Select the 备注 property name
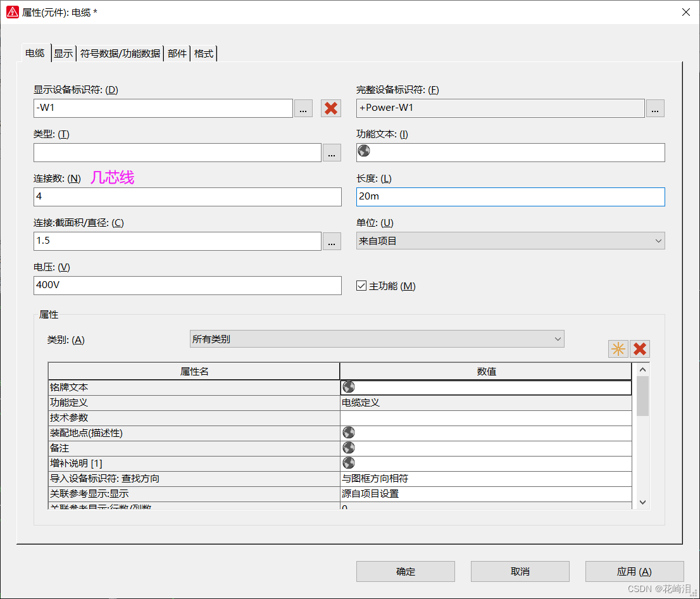This screenshot has height=599, width=700. point(194,448)
